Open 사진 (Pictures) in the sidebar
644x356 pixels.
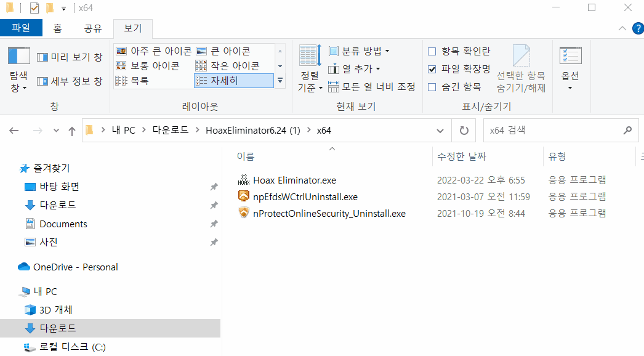49,242
